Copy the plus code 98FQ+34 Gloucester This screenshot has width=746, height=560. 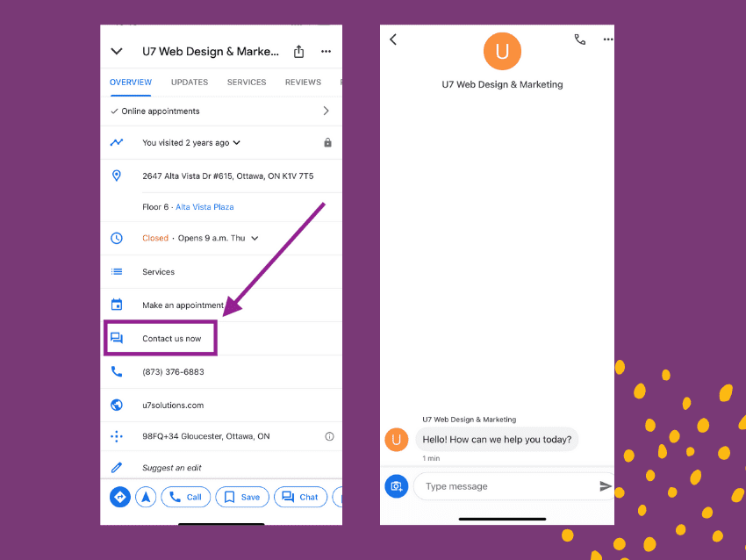[x=206, y=436]
